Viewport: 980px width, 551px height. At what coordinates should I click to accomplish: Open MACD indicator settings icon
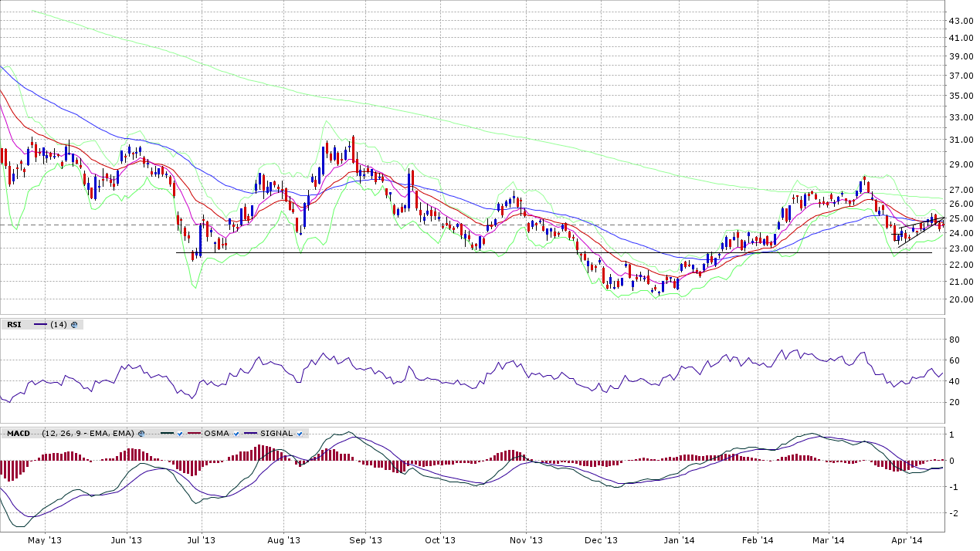point(141,434)
